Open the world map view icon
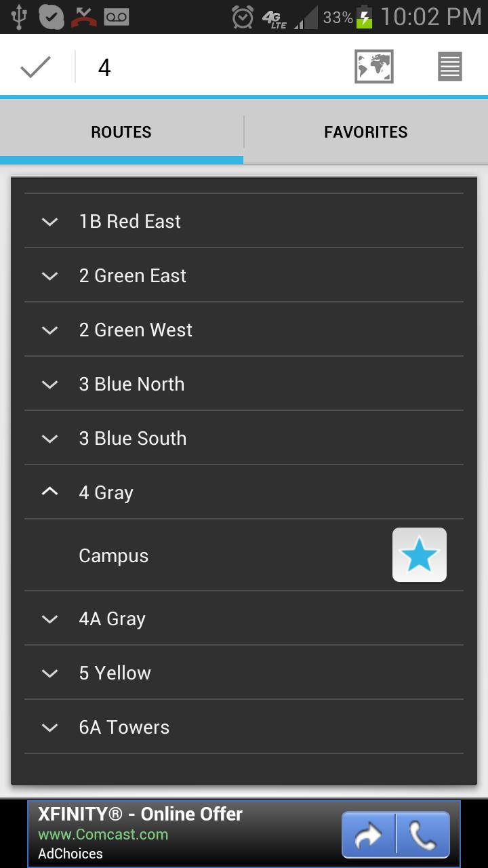The image size is (488, 868). pyautogui.click(x=373, y=67)
